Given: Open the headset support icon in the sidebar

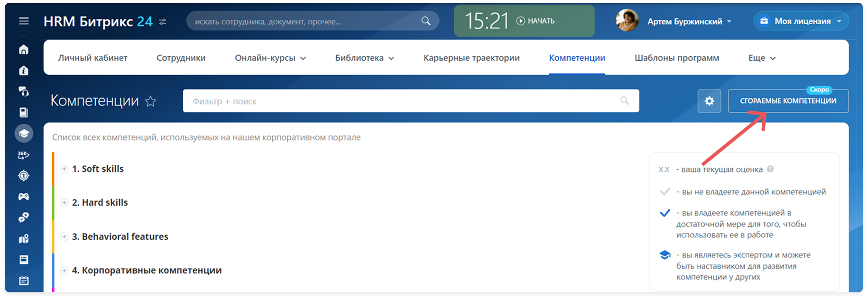Looking at the screenshot, I should point(24,91).
